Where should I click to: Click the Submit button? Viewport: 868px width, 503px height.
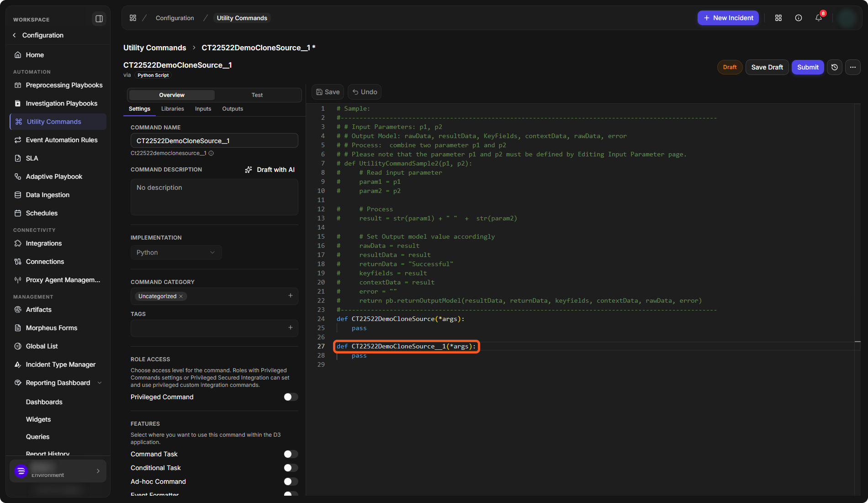[x=808, y=67]
